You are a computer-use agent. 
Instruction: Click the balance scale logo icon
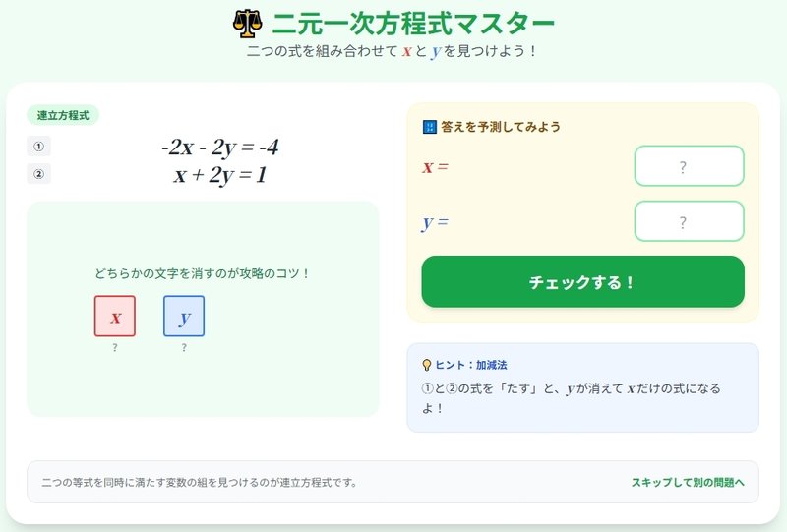point(248,24)
